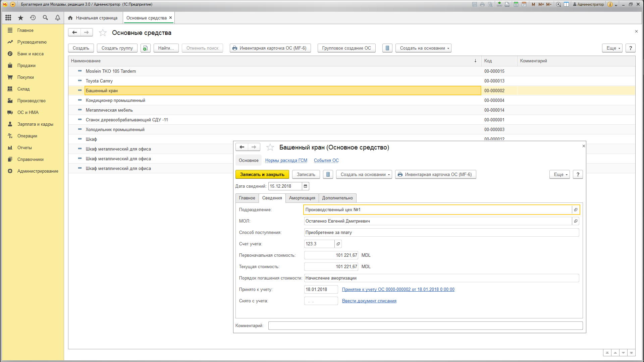Open Нормы расхода ГСМ link
Screen dimensions: 644x362
[286, 161]
